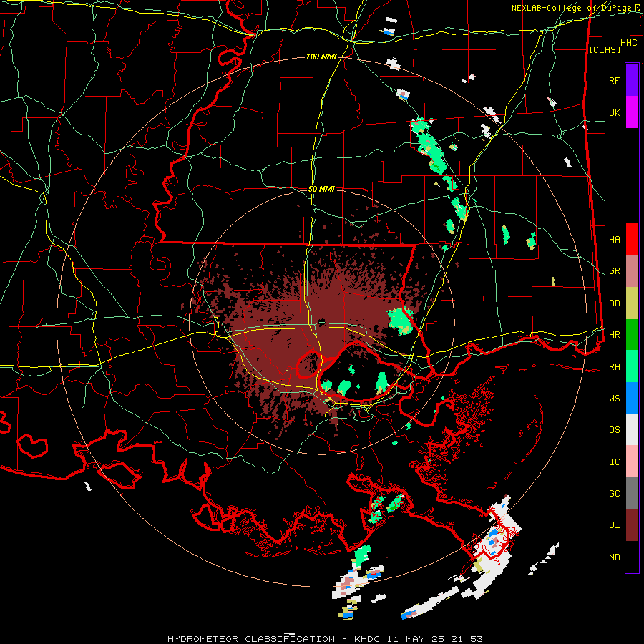The width and height of the screenshot is (644, 644).
Task: Select the white DS legend swatch
Action: click(632, 429)
